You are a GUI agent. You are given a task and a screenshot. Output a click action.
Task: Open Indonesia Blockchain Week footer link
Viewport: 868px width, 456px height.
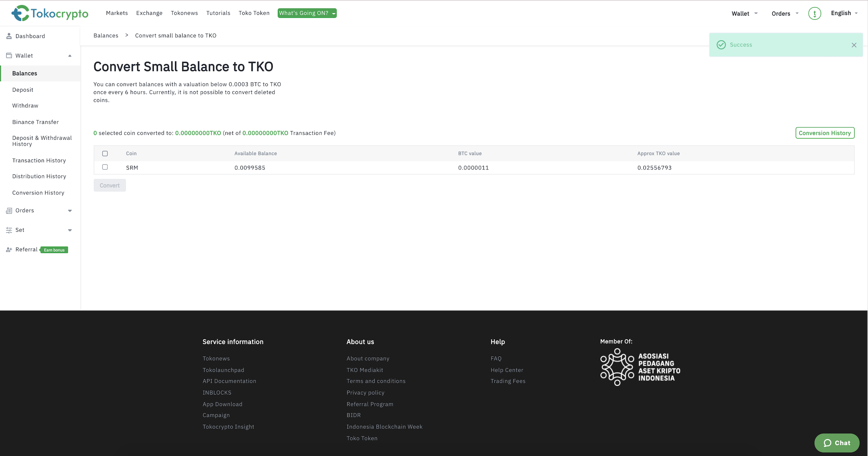coord(384,427)
